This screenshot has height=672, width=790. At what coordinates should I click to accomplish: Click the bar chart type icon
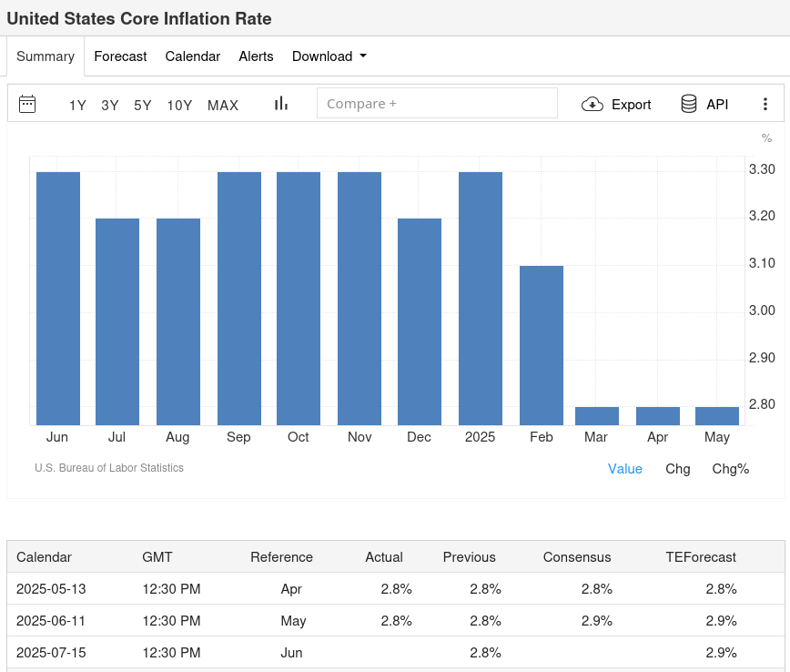click(x=281, y=104)
